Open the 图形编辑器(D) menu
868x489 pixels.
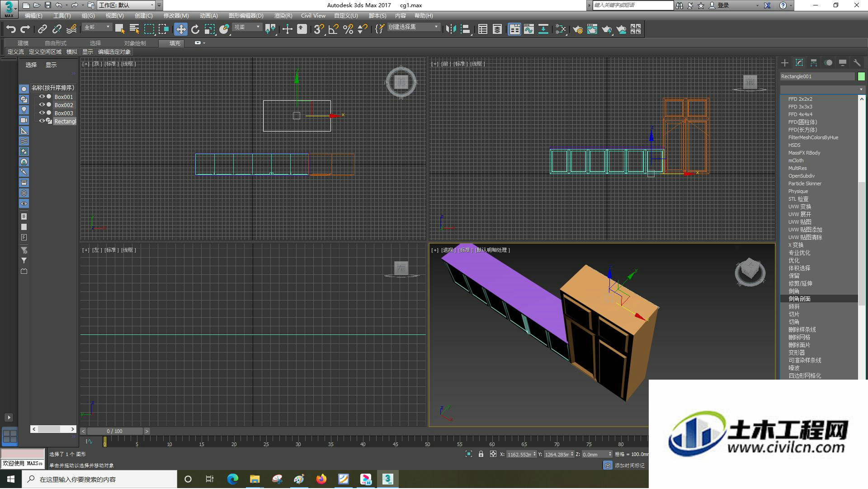(x=246, y=16)
